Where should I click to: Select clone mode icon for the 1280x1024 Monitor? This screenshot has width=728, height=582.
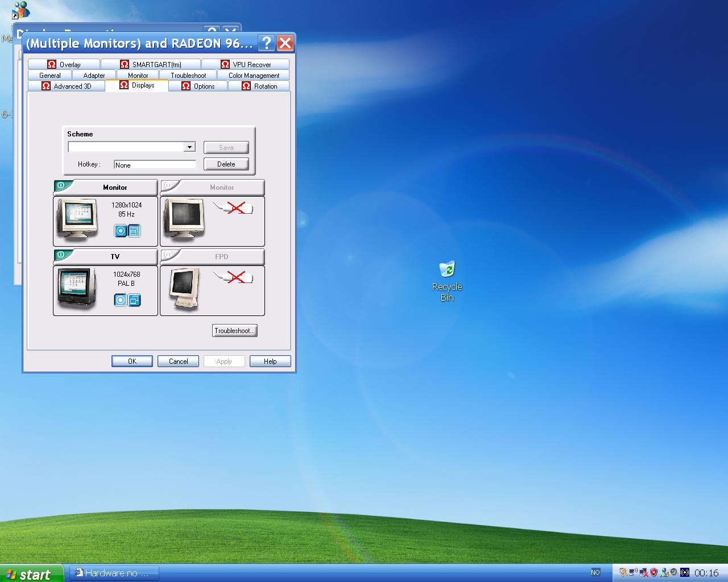coord(134,231)
